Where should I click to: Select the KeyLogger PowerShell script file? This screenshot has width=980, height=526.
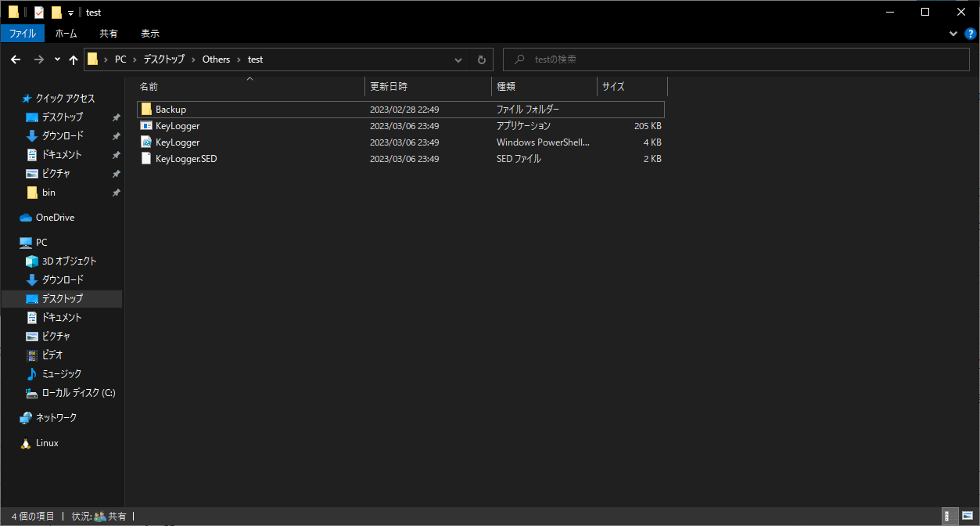coord(178,142)
